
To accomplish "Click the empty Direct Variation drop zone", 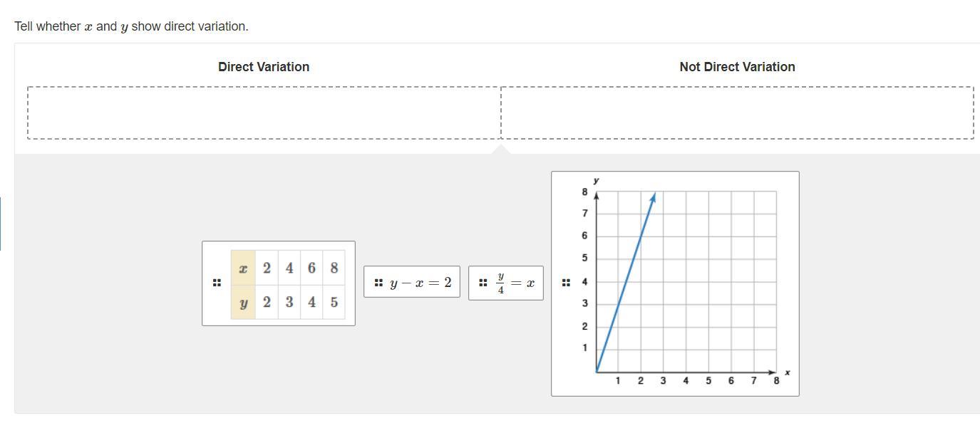I will (264, 113).
